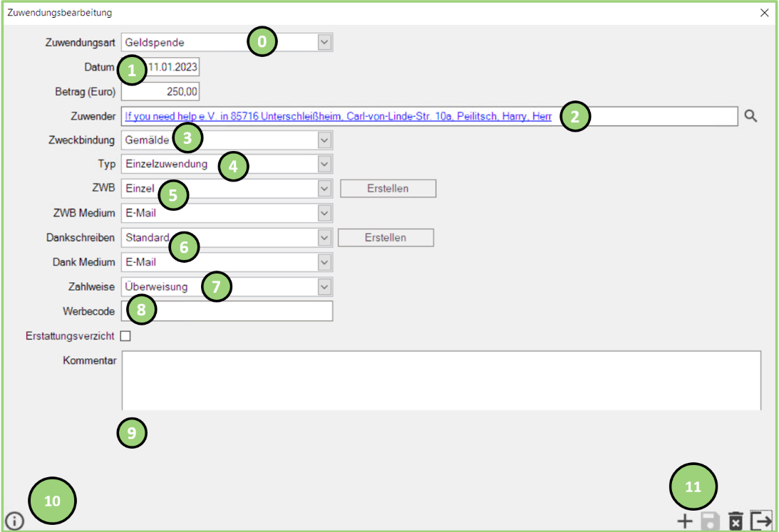Open the Zweckbindung dropdown list
This screenshot has height=532, width=779.
[324, 140]
